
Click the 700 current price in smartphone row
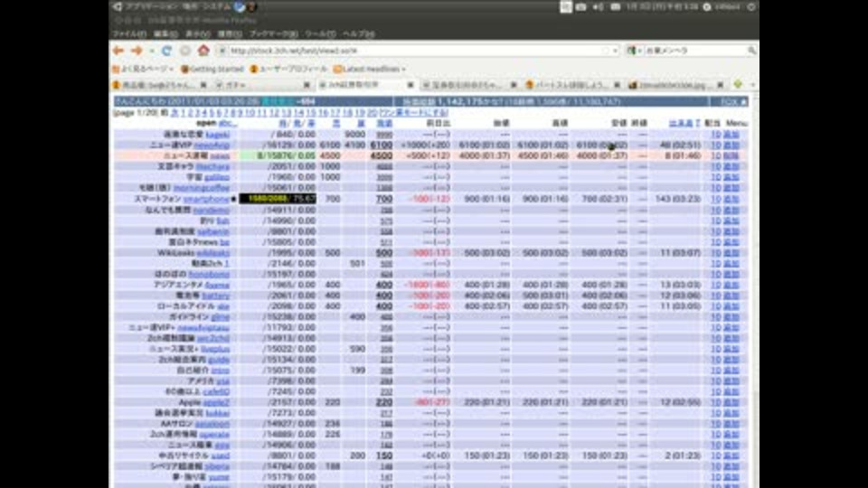384,199
